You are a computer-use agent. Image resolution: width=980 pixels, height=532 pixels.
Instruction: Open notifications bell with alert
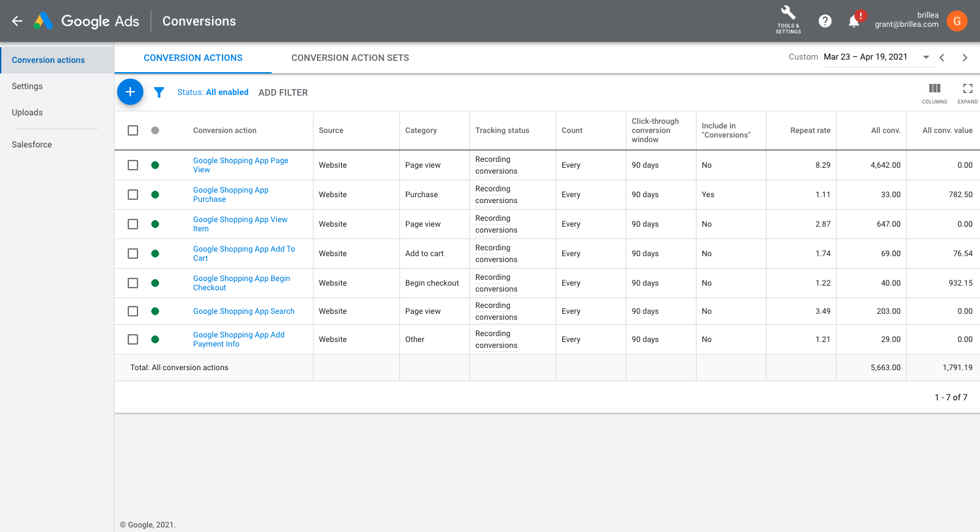[x=854, y=21]
